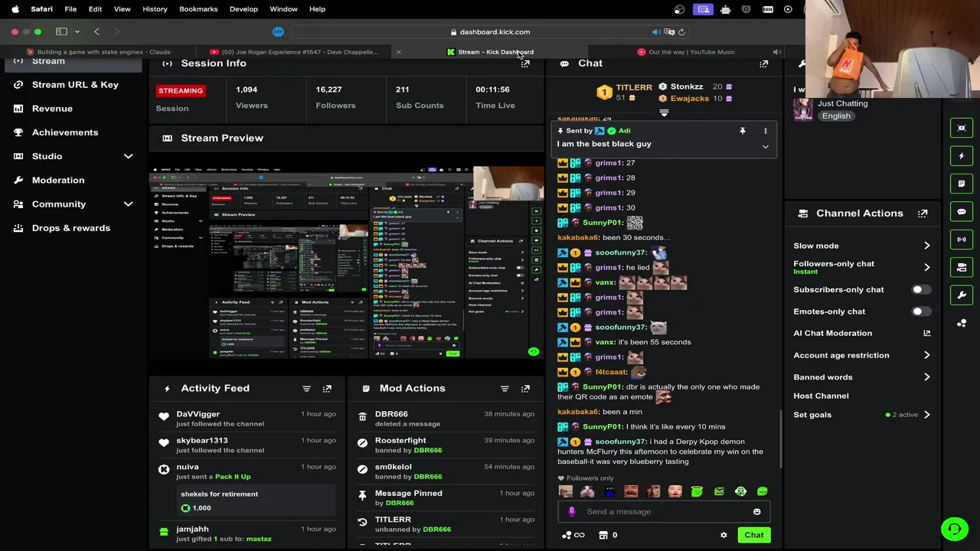
Task: Toggle the wrench tools widget icon
Action: pos(962,295)
